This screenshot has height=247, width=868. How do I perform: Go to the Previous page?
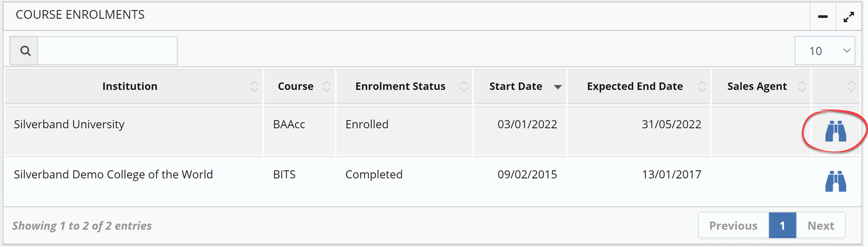(x=733, y=226)
